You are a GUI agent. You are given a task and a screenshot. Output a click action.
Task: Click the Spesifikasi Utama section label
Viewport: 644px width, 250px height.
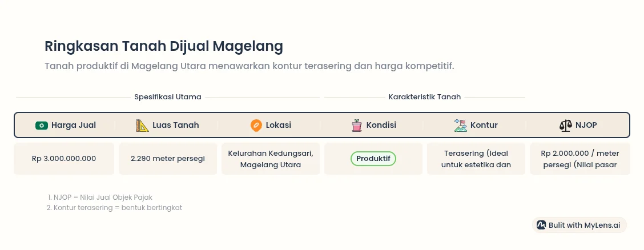point(168,97)
